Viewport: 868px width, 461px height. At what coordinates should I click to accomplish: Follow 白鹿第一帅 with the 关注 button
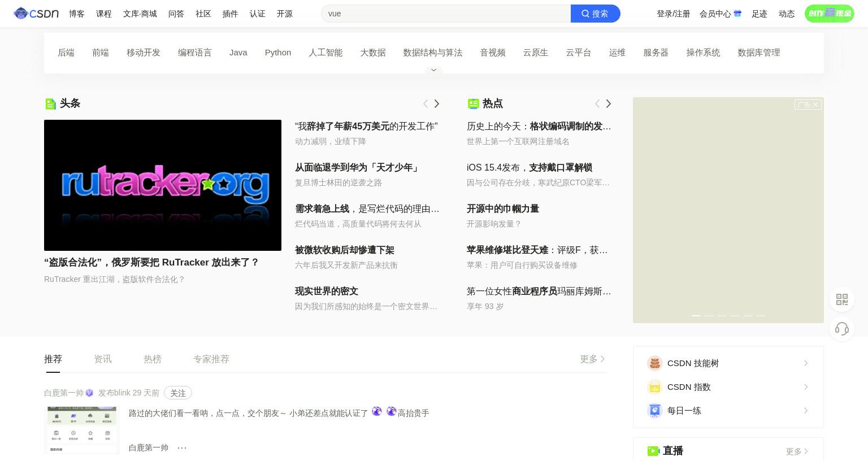pyautogui.click(x=178, y=393)
